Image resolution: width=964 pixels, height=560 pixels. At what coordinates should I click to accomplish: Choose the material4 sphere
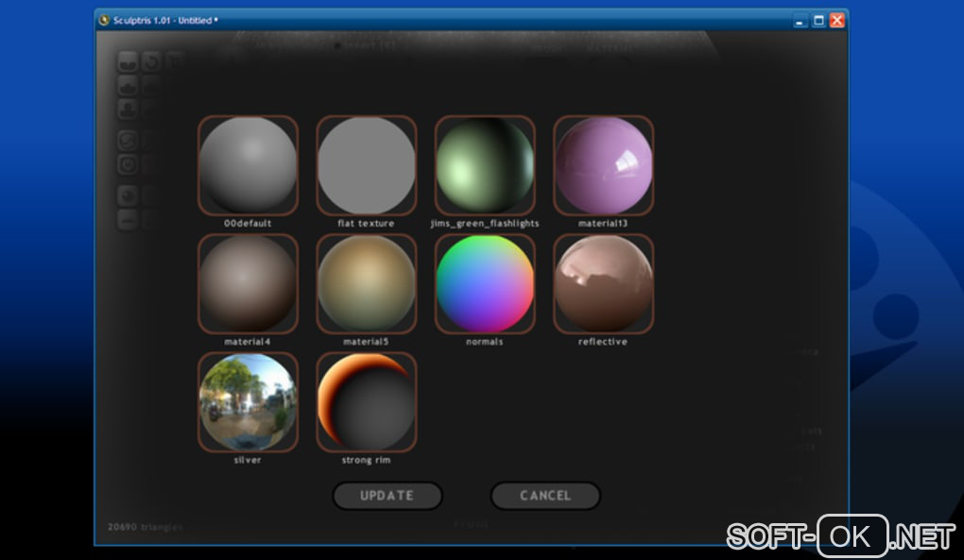coord(248,283)
